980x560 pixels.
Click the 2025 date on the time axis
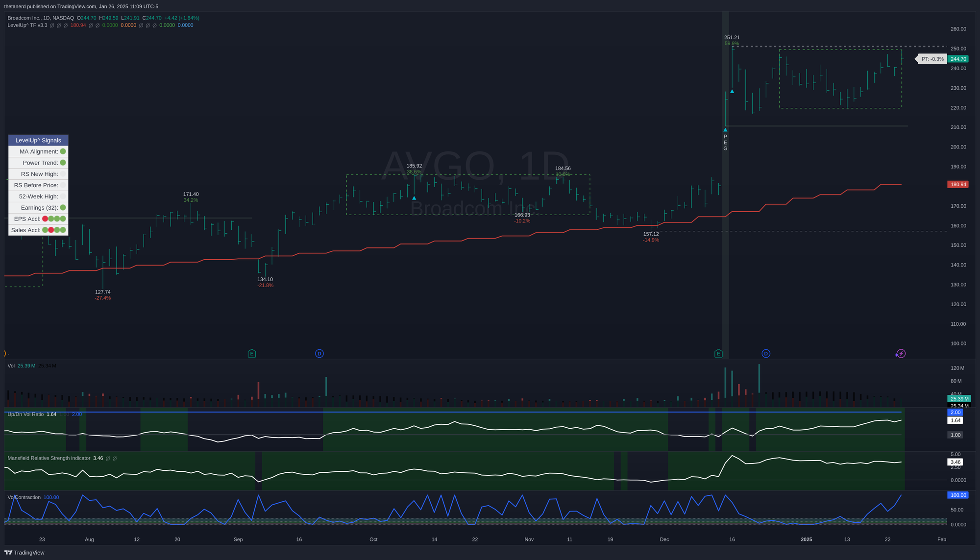[x=807, y=539]
